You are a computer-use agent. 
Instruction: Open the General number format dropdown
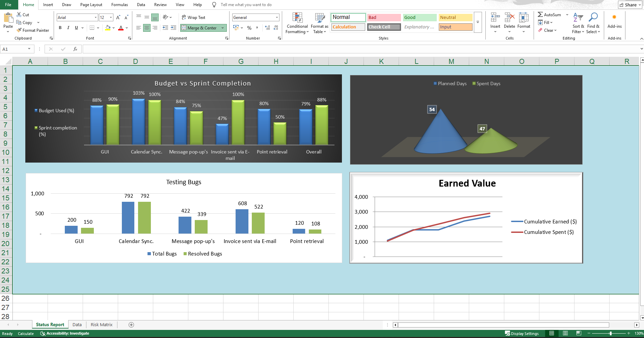277,17
